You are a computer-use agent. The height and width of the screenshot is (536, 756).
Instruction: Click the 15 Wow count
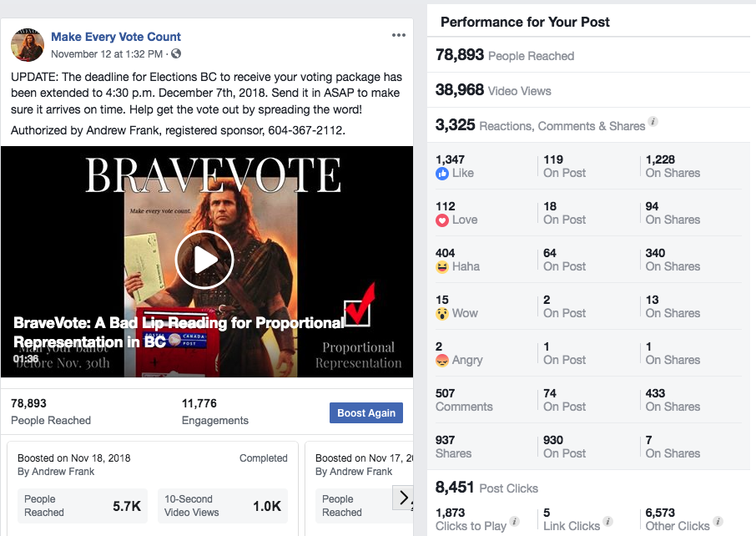point(456,306)
